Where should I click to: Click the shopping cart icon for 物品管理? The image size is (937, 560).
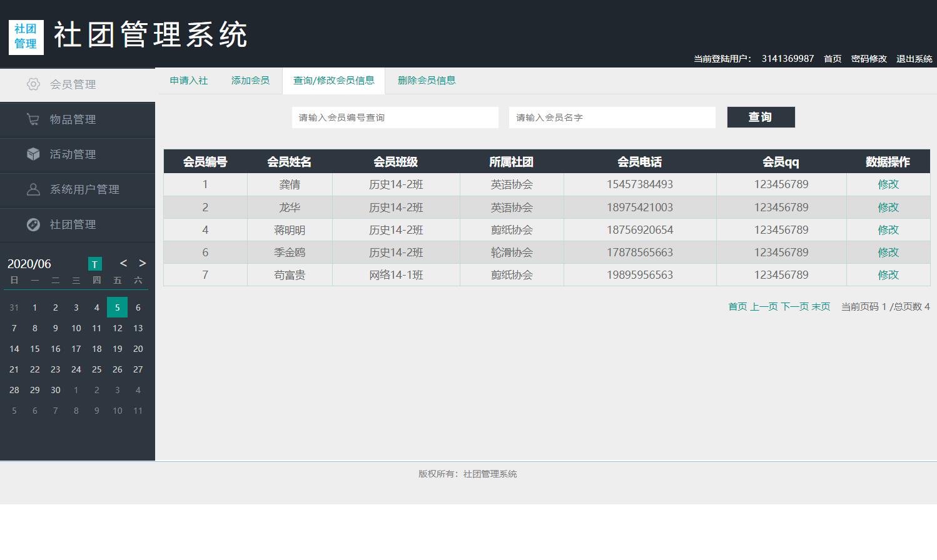click(33, 119)
